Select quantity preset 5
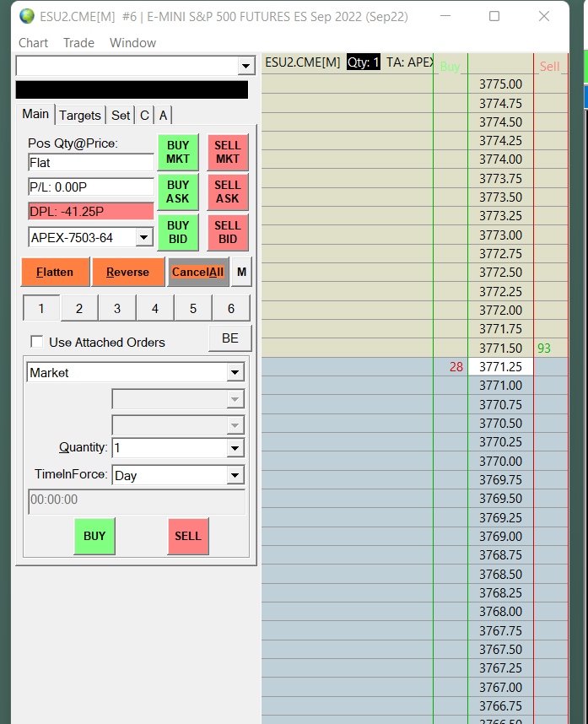The height and width of the screenshot is (724, 588). (193, 308)
